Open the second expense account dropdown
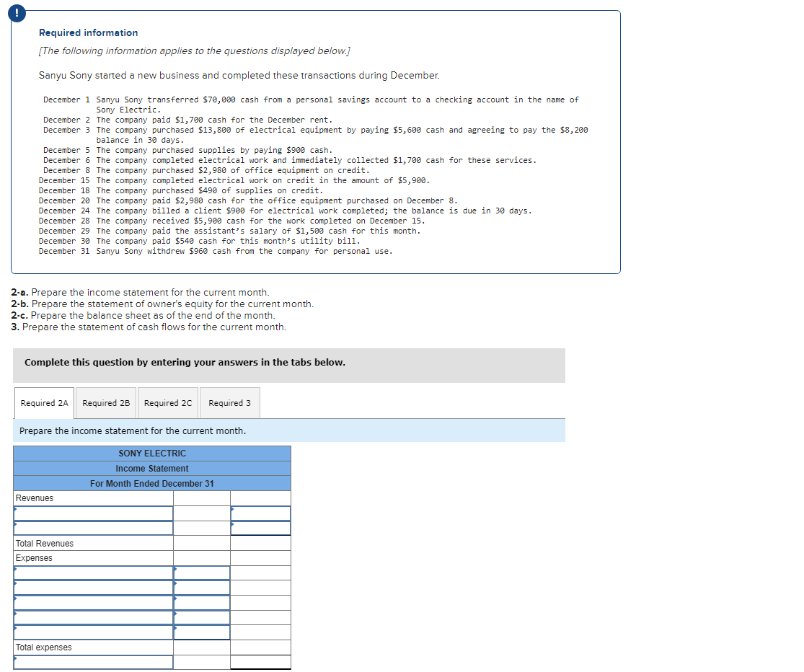Viewport: 804px width, 672px height. tap(94, 587)
